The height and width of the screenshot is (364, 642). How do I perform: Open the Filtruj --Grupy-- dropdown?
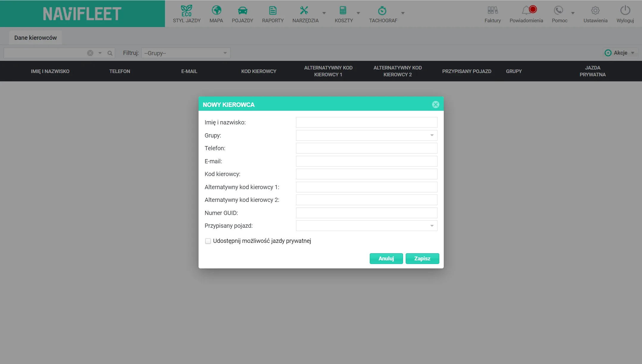pos(186,53)
